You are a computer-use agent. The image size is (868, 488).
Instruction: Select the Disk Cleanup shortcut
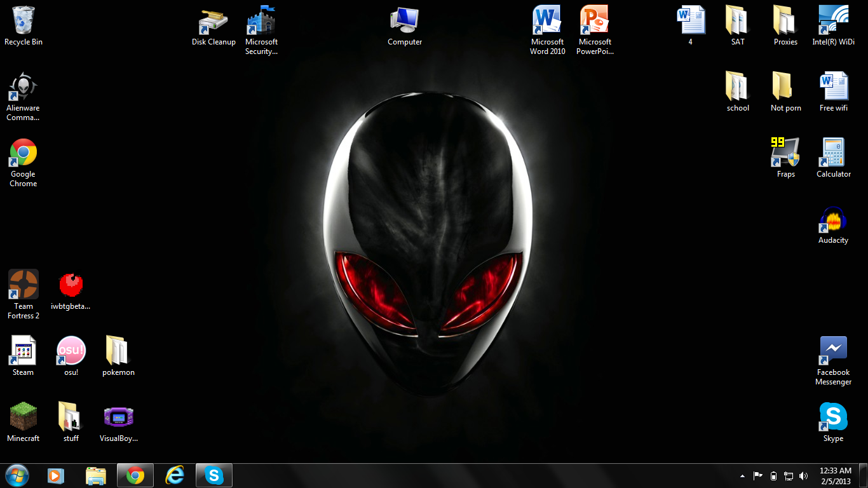pos(214,21)
